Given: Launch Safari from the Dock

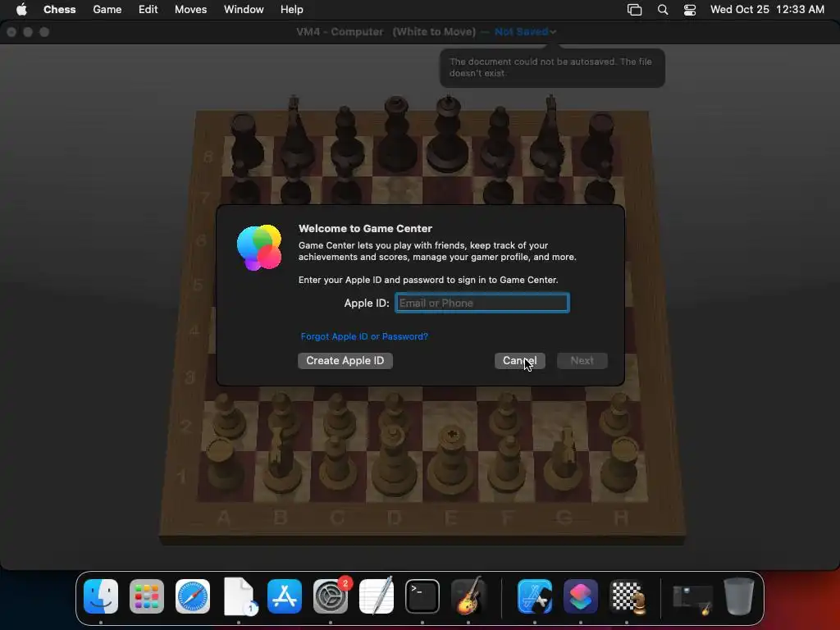Looking at the screenshot, I should [x=193, y=596].
